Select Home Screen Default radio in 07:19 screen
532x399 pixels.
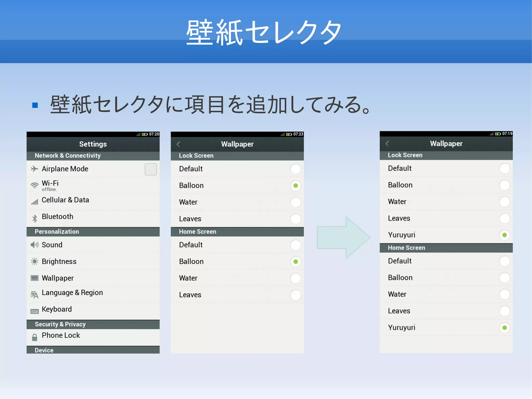click(x=504, y=261)
